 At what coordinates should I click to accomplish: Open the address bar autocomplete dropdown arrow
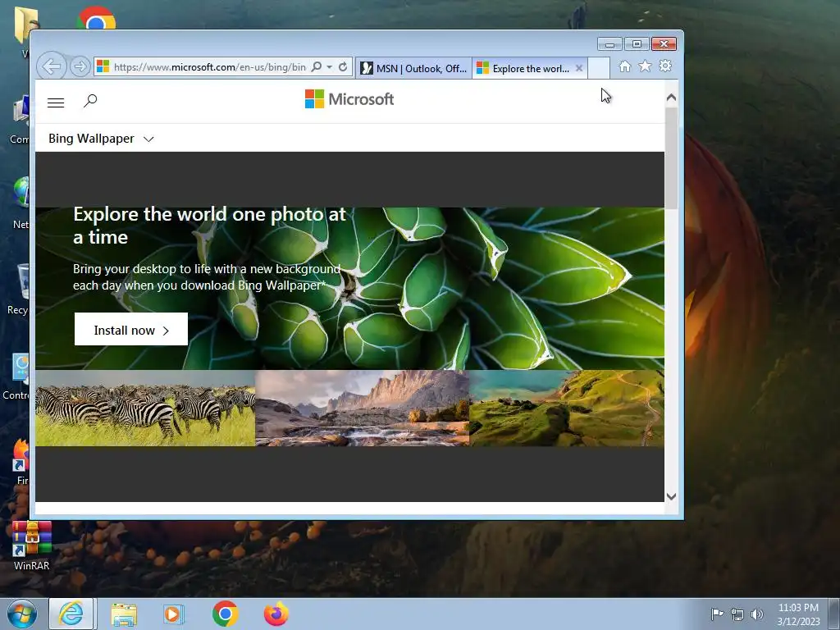[x=330, y=67]
